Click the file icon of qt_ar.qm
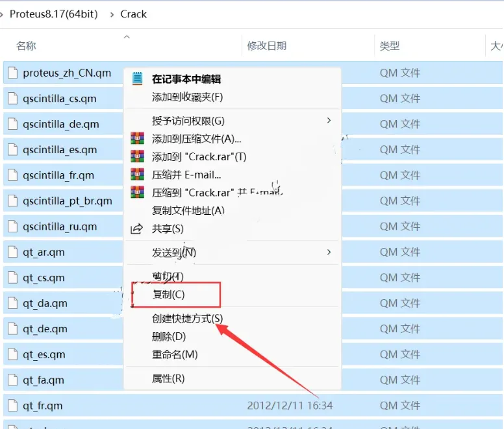This screenshot has height=429, width=504. pyautogui.click(x=12, y=252)
